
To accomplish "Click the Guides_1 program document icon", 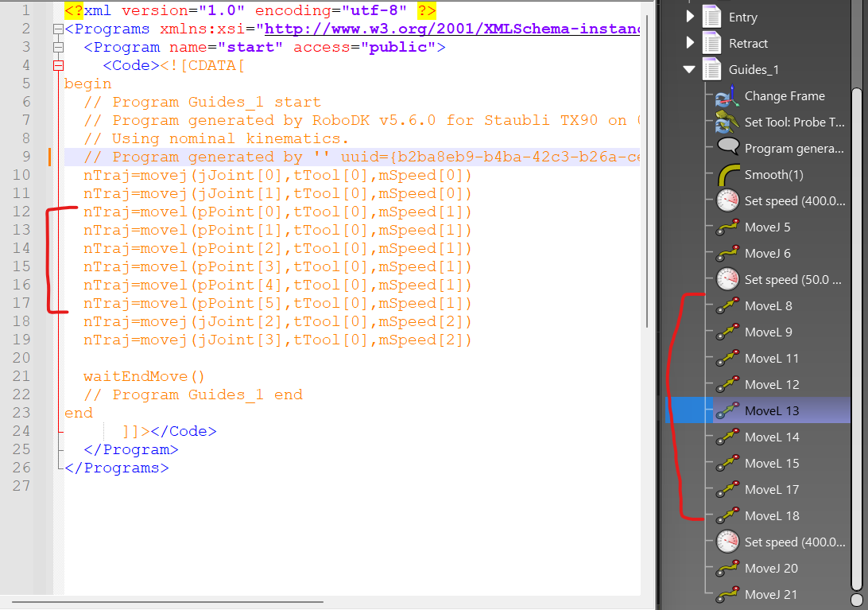I will pos(711,70).
